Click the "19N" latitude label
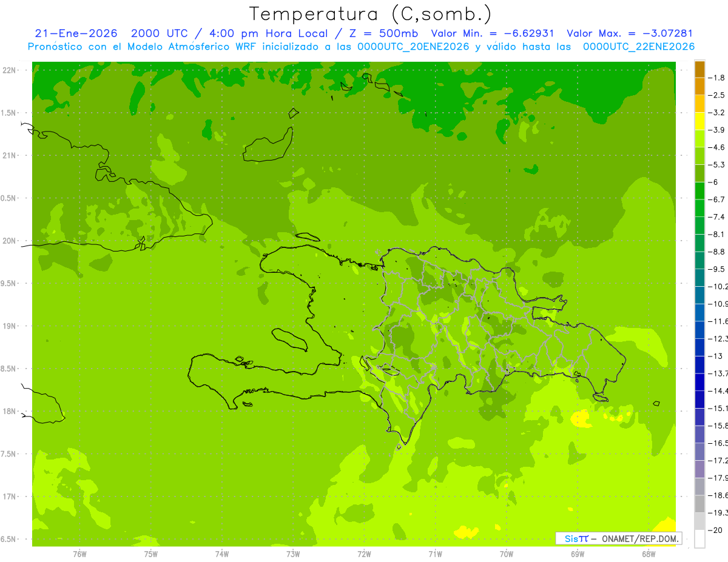728x562 pixels. pos(9,326)
